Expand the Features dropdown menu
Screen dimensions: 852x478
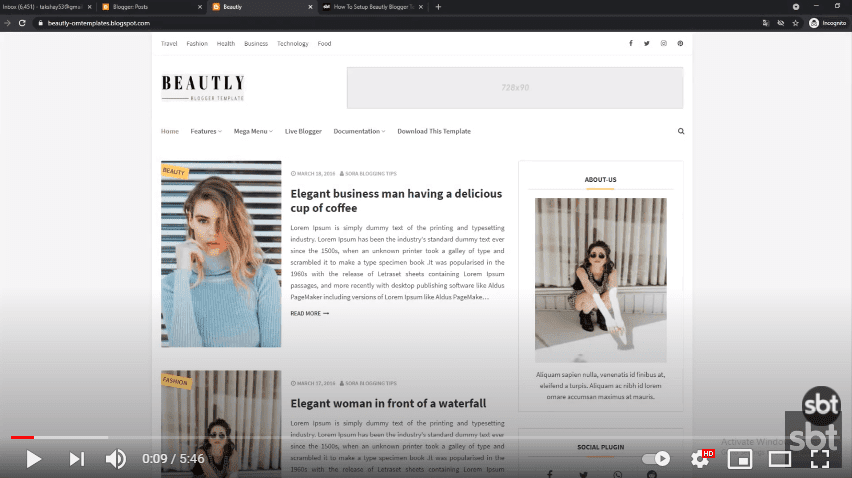click(x=206, y=131)
